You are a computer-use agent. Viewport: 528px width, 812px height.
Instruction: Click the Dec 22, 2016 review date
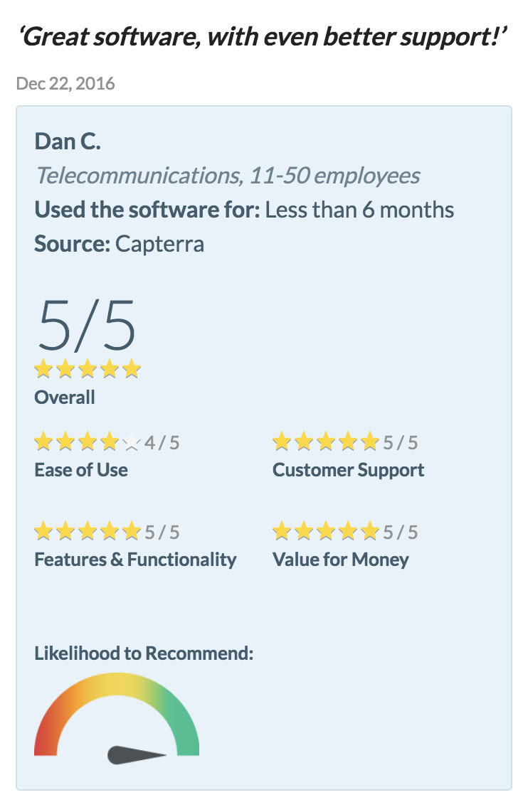[x=65, y=83]
